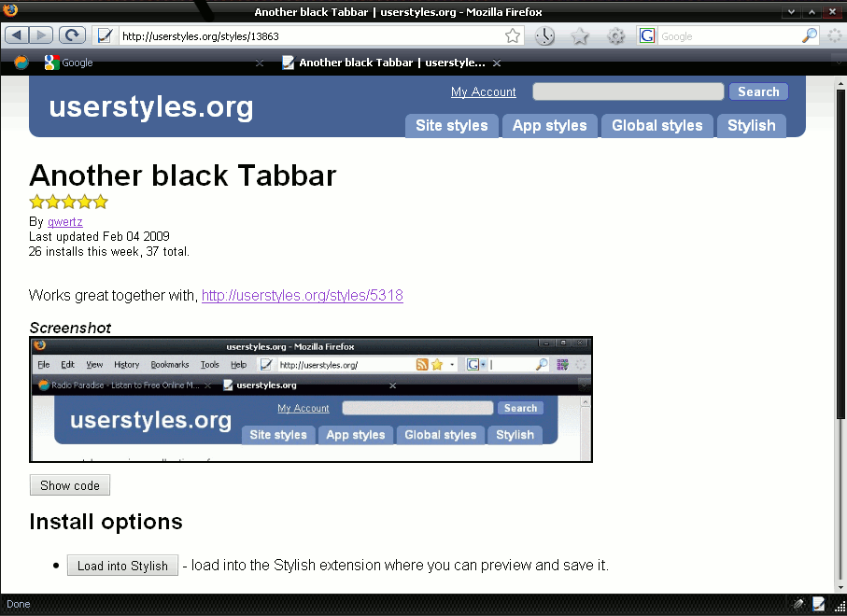The image size is (847, 616).
Task: Open the list-all-tabs dropdown on tab bar
Action: point(839,63)
